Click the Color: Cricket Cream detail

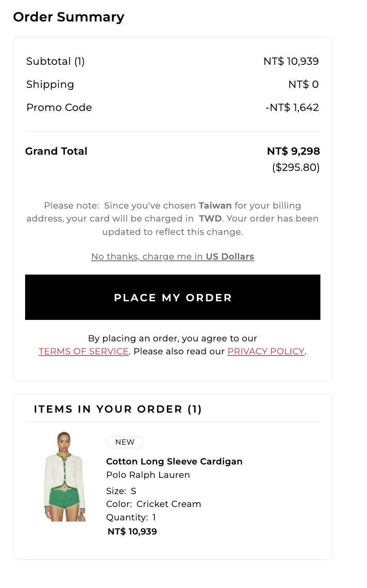(x=154, y=504)
